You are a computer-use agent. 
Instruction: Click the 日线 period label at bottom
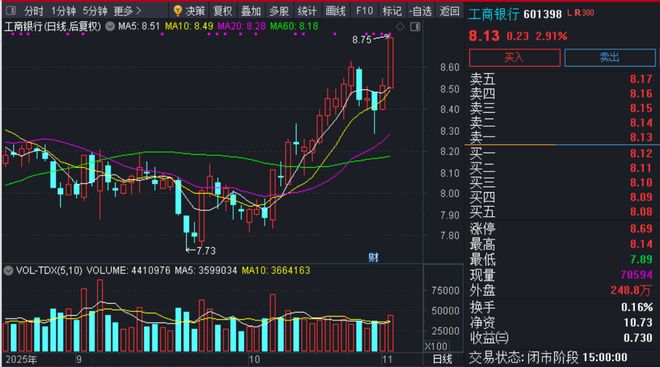pos(442,359)
